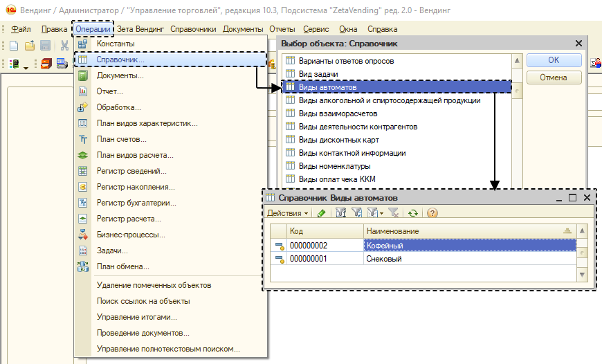602x364 pixels.
Task: Click the План обмена icon
Action: click(83, 266)
